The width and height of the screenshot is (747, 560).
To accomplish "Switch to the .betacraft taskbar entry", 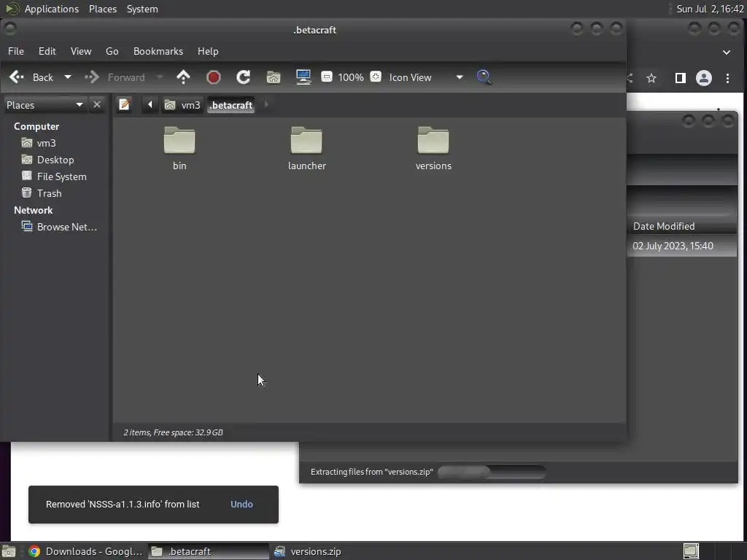I will (x=208, y=551).
